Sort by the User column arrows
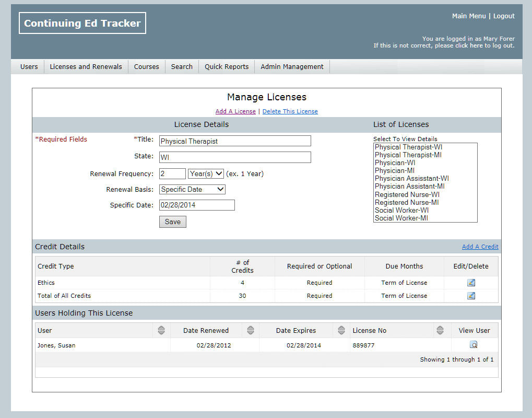The width and height of the screenshot is (532, 418). pyautogui.click(x=161, y=330)
